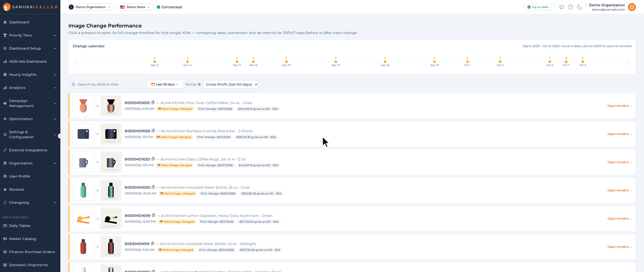Open timeline for Glass Coffee Mugs
Image resolution: width=644 pixels, height=272 pixels.
click(619, 162)
